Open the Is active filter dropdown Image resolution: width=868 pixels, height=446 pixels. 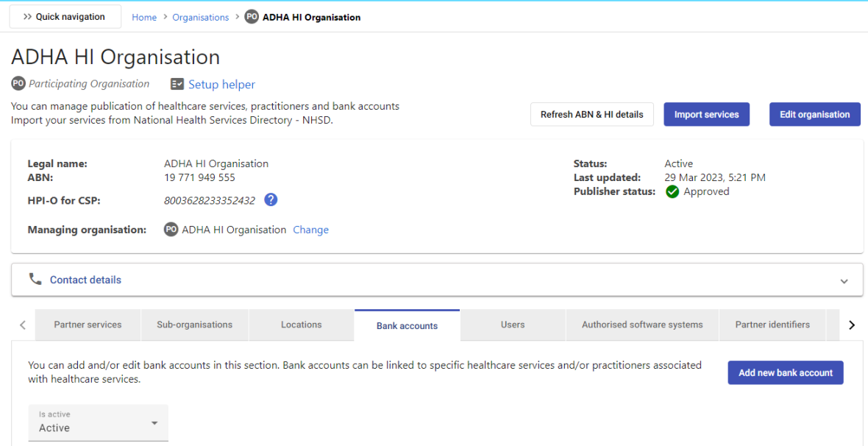(x=98, y=422)
